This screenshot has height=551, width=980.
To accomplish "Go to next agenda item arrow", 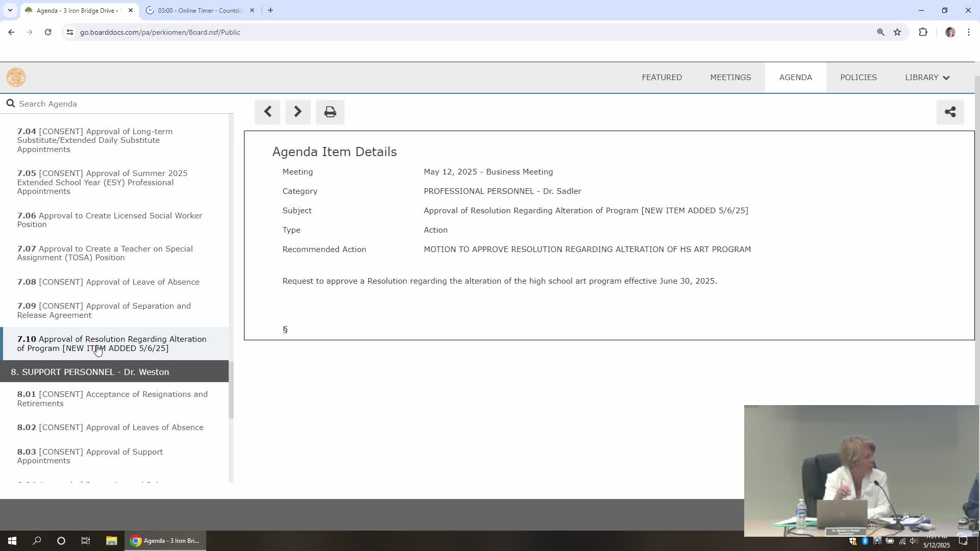I will 298,112.
